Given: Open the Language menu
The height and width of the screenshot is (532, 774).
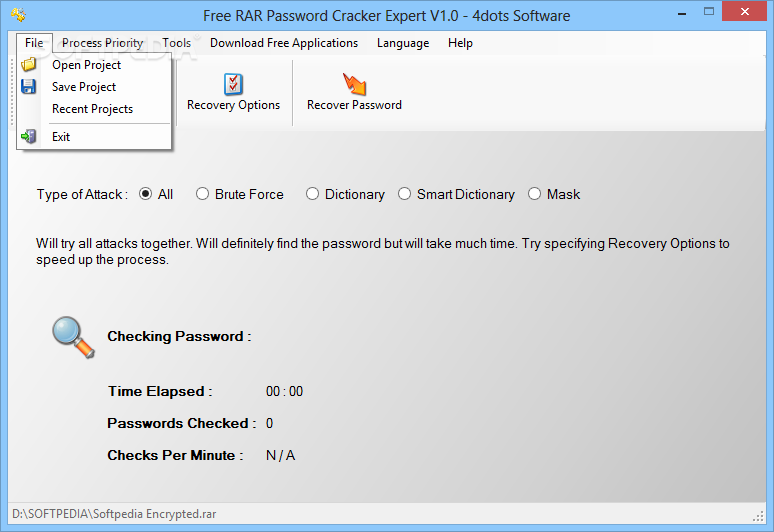Looking at the screenshot, I should point(403,43).
